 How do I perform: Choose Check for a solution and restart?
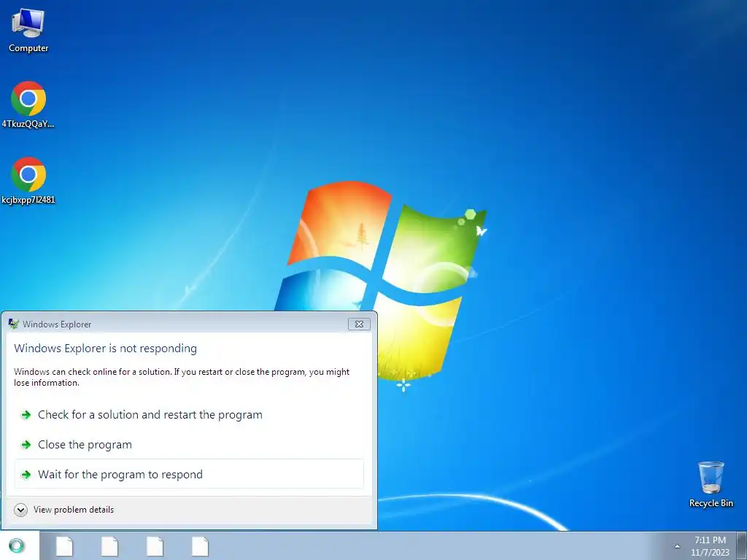click(x=189, y=415)
